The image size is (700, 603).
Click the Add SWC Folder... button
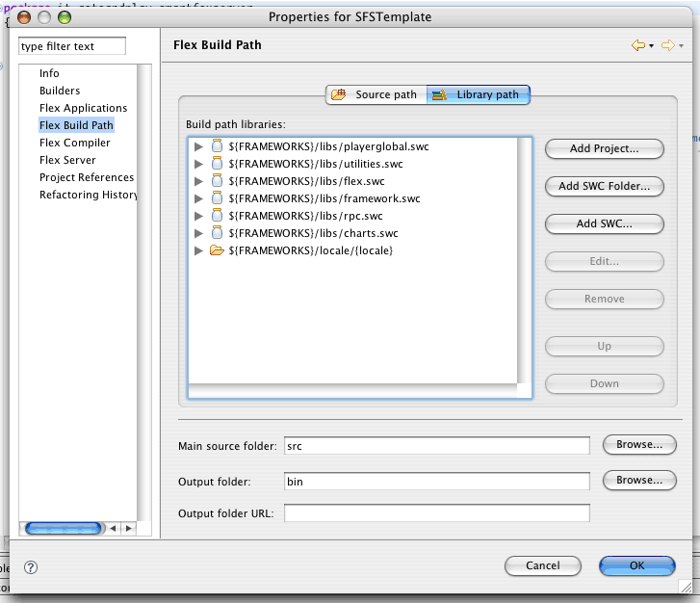(605, 186)
